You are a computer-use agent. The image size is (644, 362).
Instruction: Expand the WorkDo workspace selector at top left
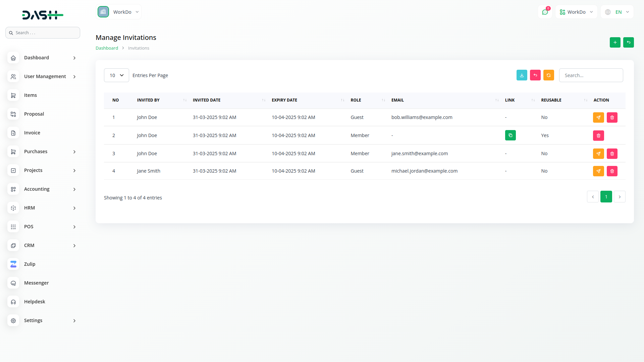119,12
